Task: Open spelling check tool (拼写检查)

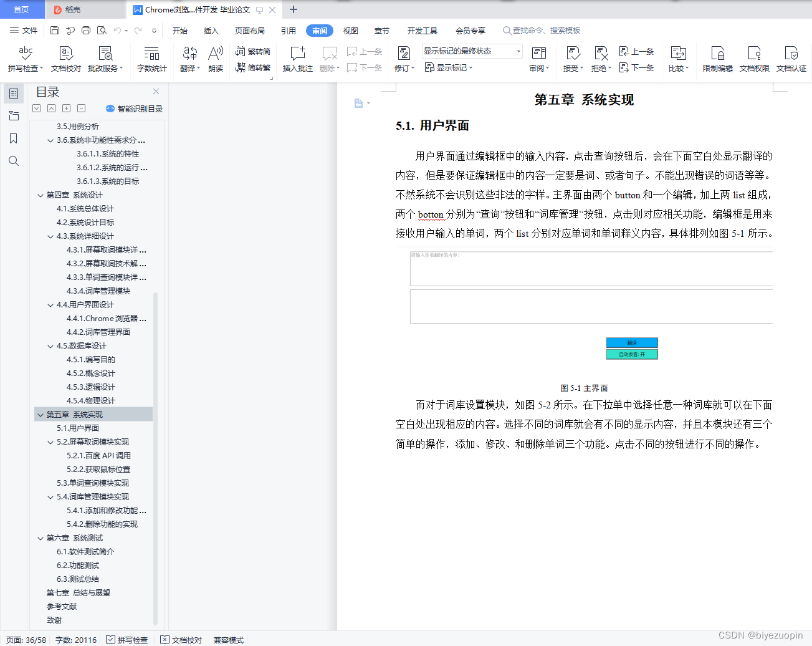Action: click(26, 59)
